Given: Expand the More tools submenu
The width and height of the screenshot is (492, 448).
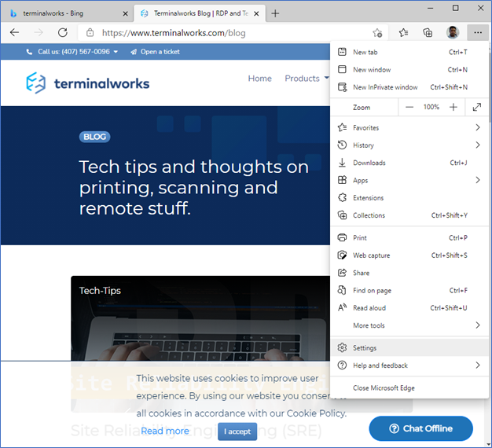Looking at the screenshot, I should click(x=409, y=325).
